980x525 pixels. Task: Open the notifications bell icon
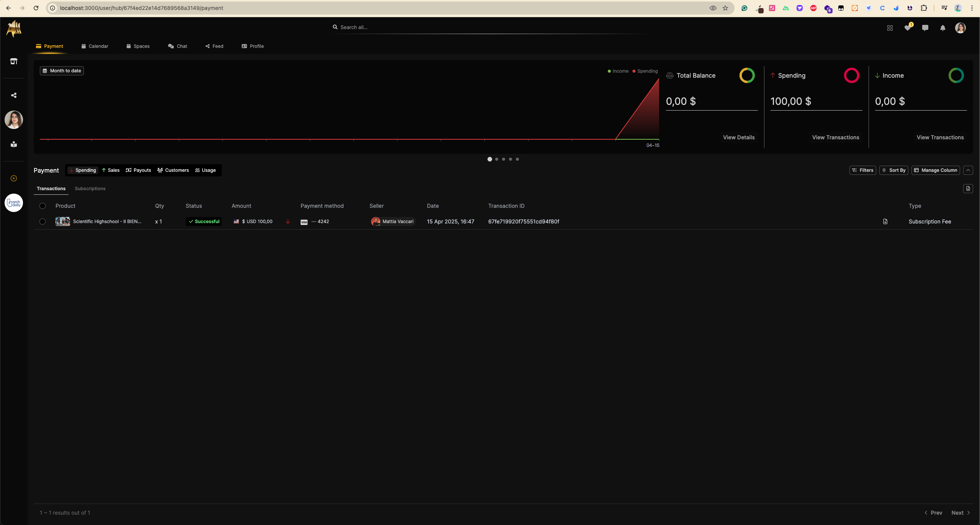942,28
